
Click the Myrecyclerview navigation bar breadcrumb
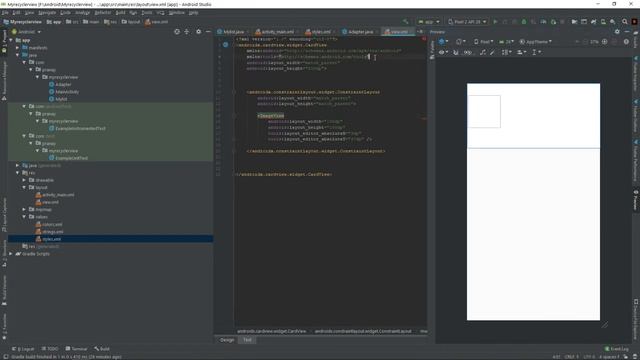click(x=22, y=22)
